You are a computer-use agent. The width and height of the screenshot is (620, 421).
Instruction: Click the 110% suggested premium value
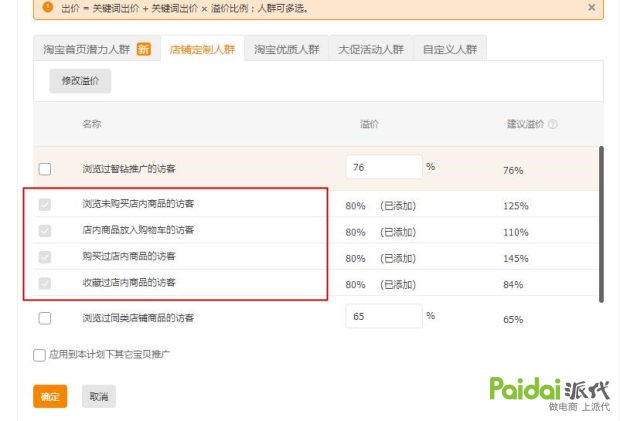(516, 232)
